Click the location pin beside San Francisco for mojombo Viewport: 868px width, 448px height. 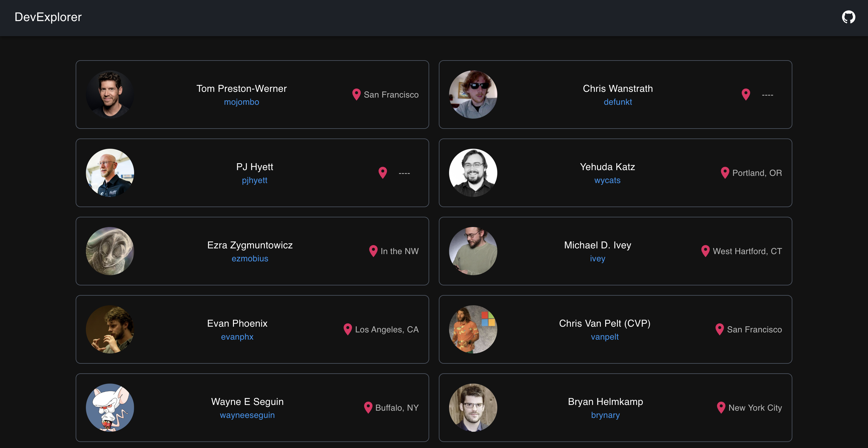pyautogui.click(x=356, y=94)
